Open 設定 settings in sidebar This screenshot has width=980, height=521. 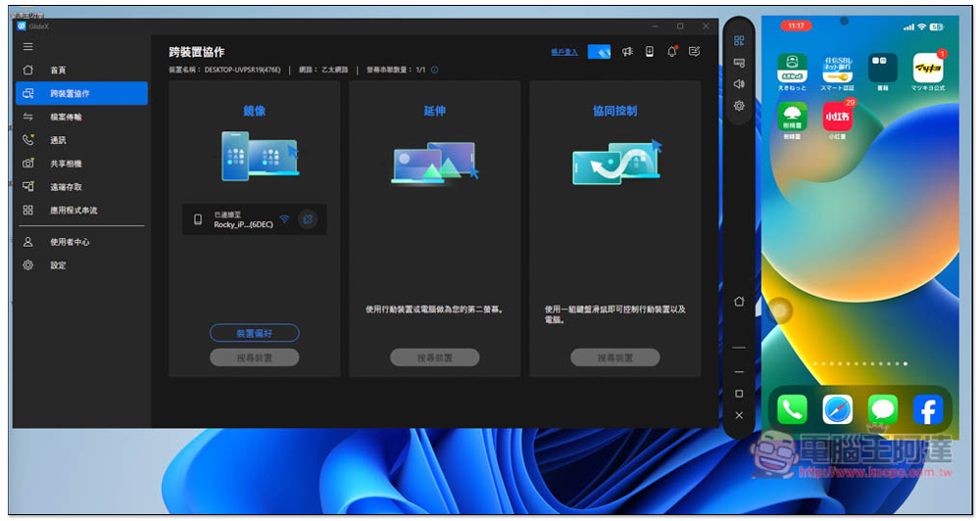click(82, 265)
